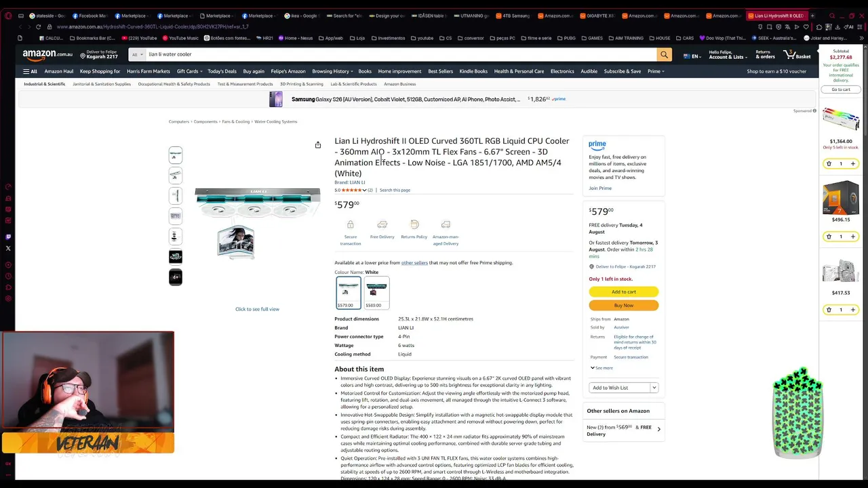Open the Join Prime link
This screenshot has height=488, width=868.
pyautogui.click(x=600, y=188)
